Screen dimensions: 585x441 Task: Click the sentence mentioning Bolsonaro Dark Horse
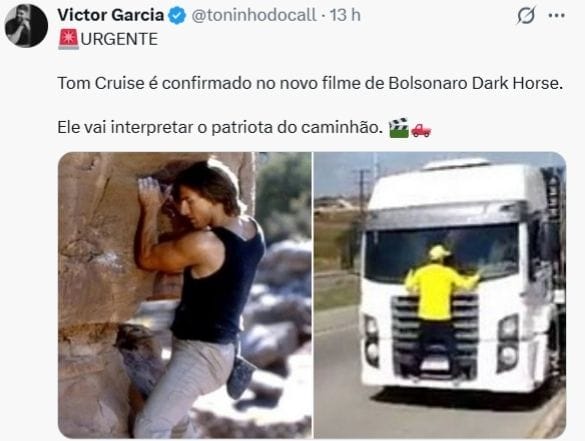[x=310, y=83]
